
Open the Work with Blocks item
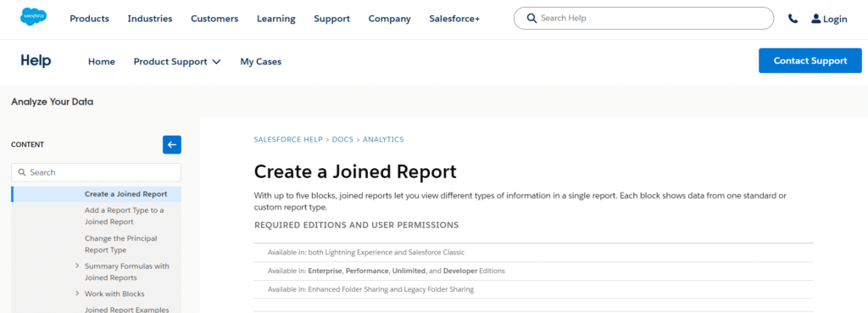coord(114,293)
